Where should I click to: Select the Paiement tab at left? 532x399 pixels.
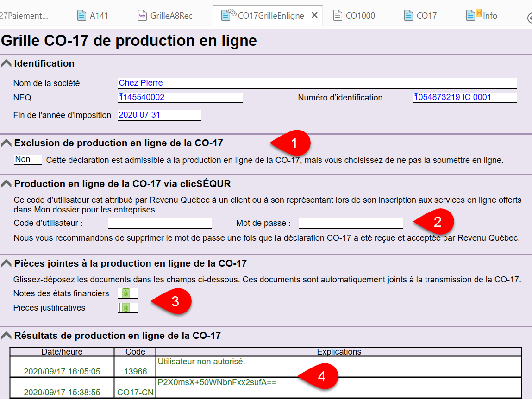coord(24,16)
